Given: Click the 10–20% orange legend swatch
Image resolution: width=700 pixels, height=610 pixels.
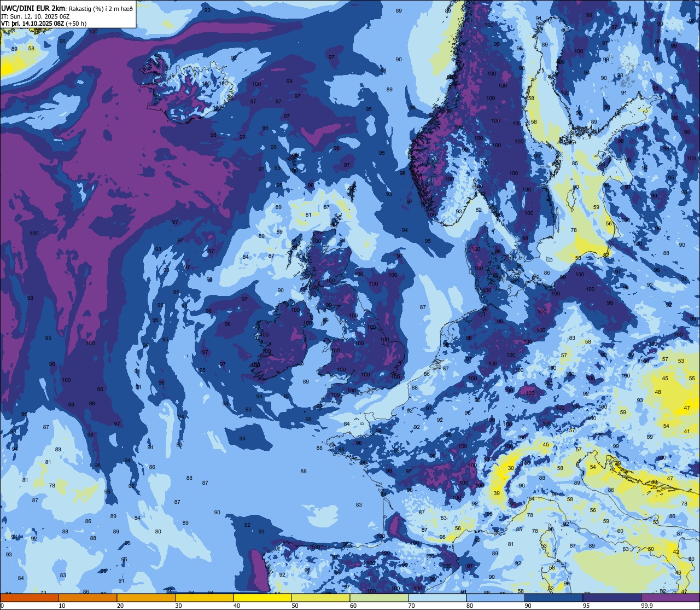Looking at the screenshot, I should pyautogui.click(x=87, y=598).
